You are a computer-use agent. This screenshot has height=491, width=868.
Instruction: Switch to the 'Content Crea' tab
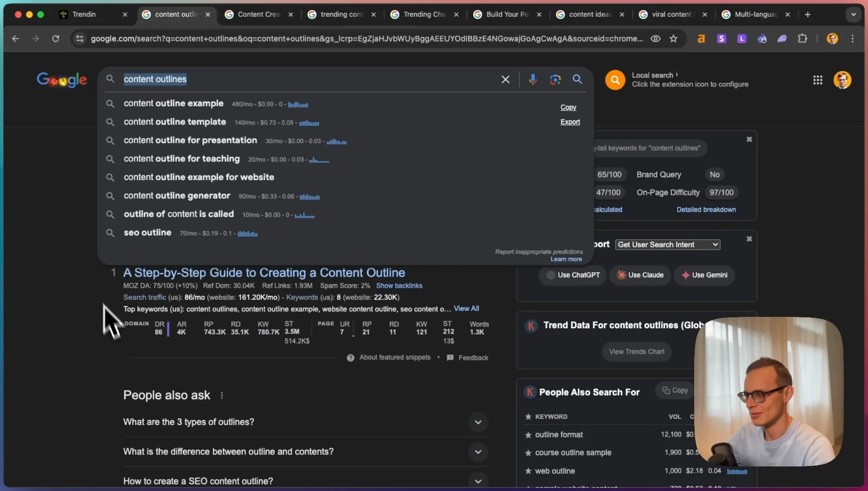click(x=259, y=15)
